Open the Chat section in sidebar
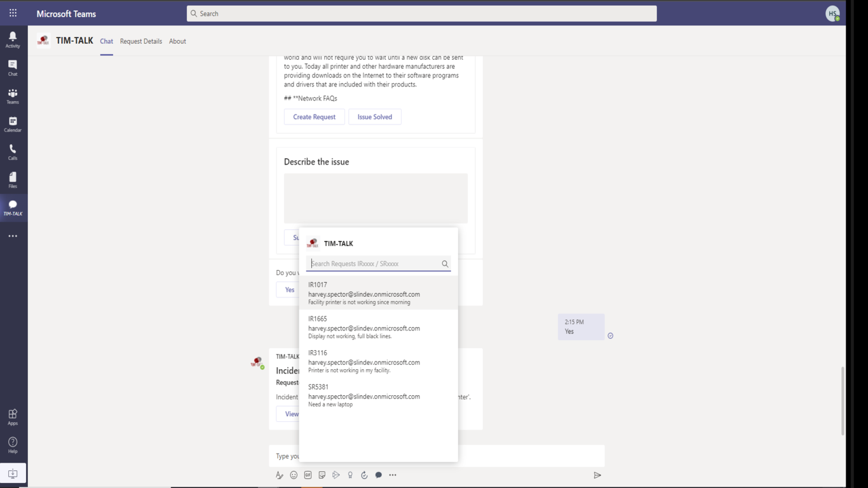 [x=13, y=67]
